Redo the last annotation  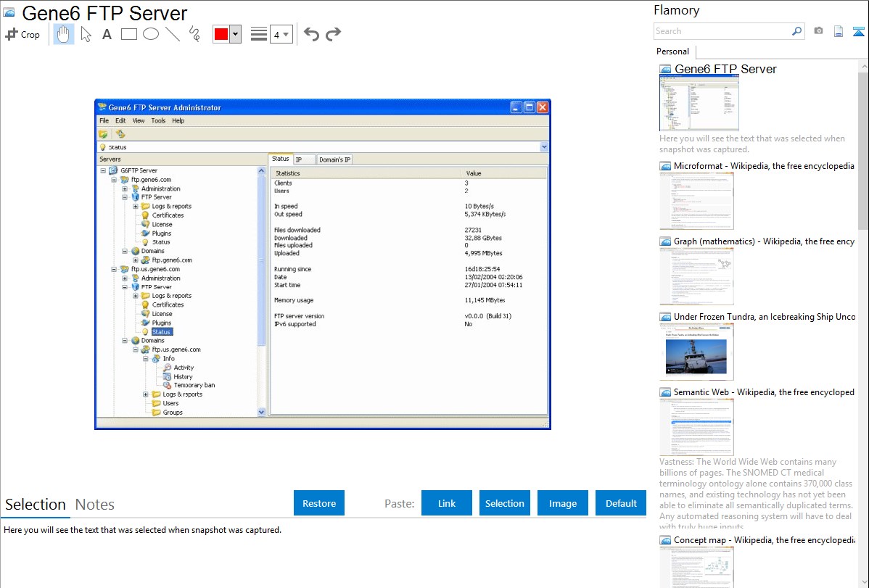333,34
